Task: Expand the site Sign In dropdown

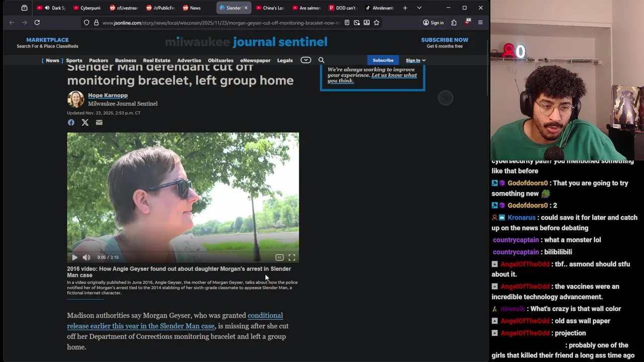Action: [416, 60]
